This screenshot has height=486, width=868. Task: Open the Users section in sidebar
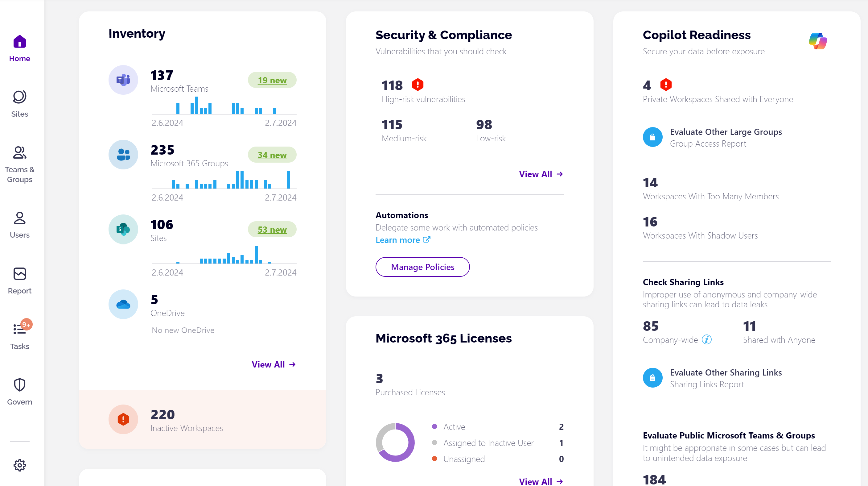(19, 225)
